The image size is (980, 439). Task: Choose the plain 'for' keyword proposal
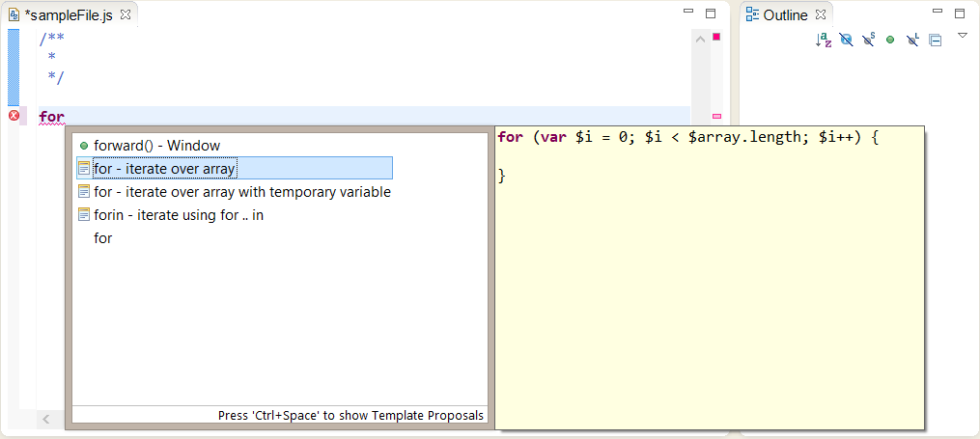(x=103, y=238)
